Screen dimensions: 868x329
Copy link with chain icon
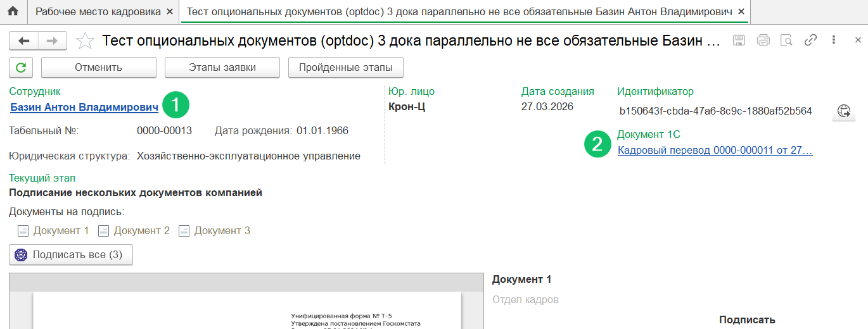[810, 40]
